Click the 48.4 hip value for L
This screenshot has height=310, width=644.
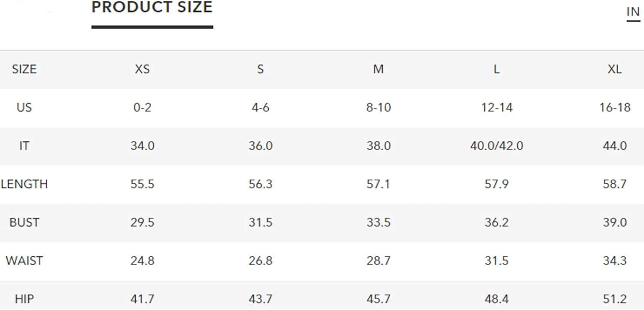497,299
